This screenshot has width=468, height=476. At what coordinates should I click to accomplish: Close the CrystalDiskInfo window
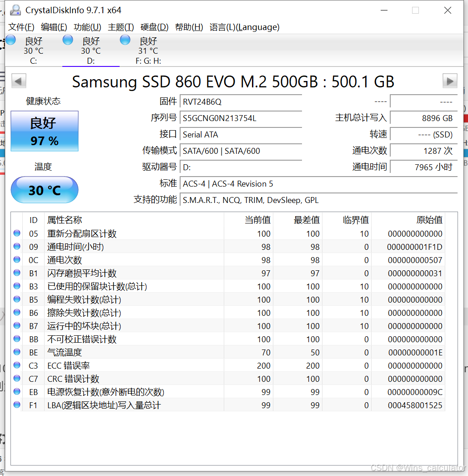[448, 10]
